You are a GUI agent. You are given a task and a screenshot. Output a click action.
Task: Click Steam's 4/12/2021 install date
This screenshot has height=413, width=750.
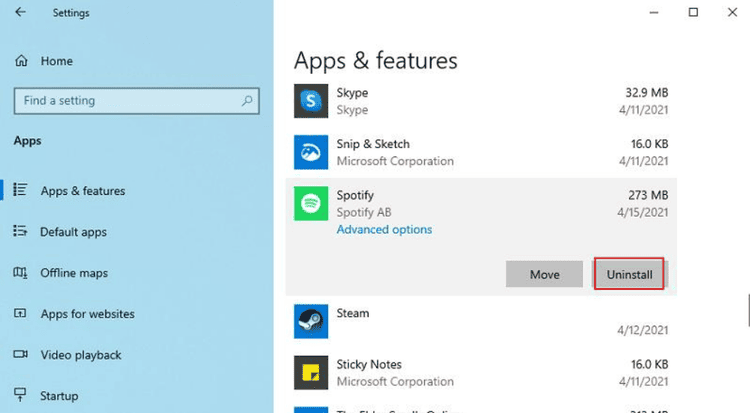click(x=642, y=330)
